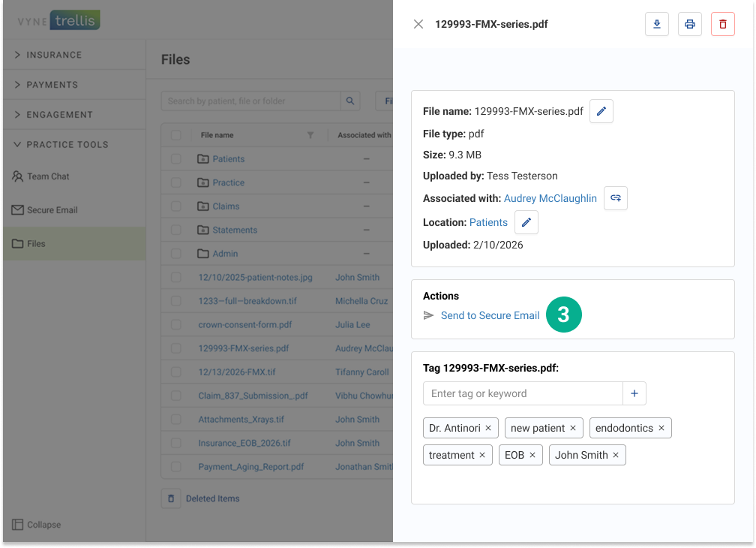The width and height of the screenshot is (756, 548).
Task: Expand the Insurance menu section
Action: 54,55
